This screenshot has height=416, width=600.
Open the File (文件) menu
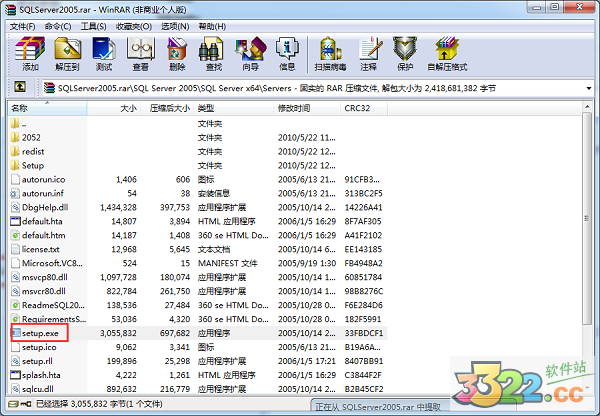pyautogui.click(x=22, y=26)
